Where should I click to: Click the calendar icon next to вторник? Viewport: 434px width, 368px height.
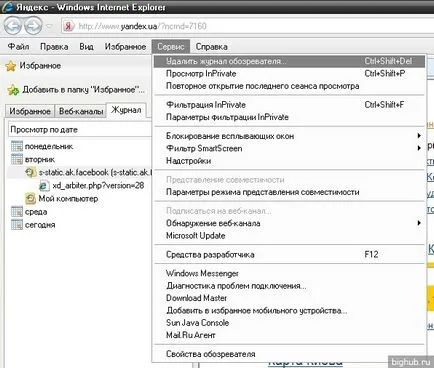[17, 159]
